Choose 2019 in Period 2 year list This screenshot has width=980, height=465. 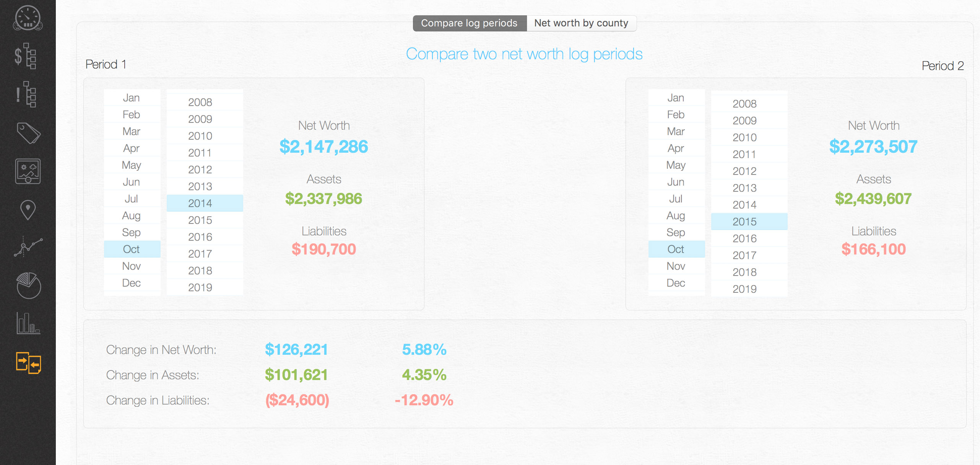[749, 289]
